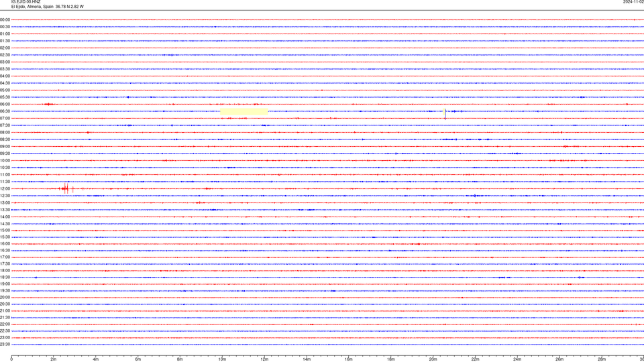Image resolution: width=644 pixels, height=362 pixels.
Task: Click the 22m tick label on the minute axis
Action: [475, 359]
